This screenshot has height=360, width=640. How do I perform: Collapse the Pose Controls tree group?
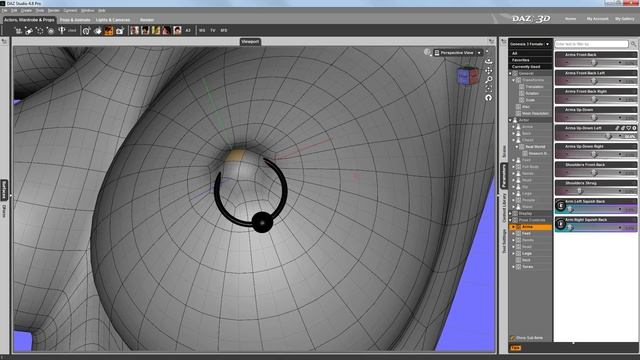click(510, 220)
